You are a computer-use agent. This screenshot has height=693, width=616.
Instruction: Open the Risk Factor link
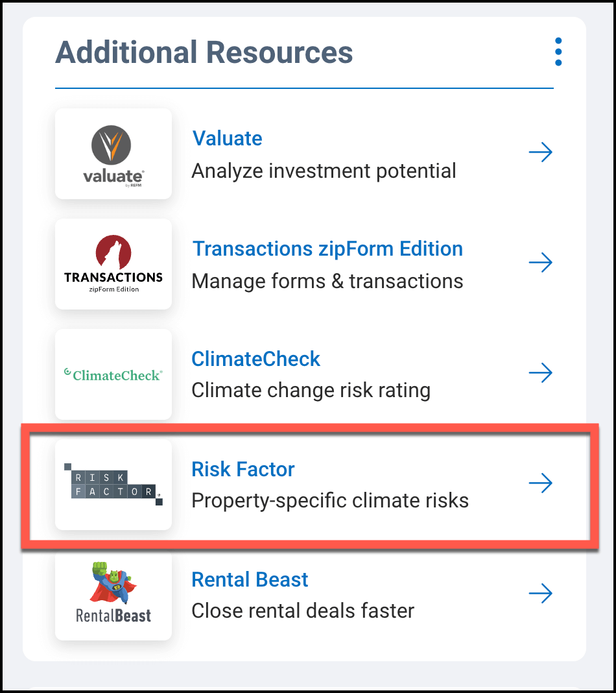(243, 469)
